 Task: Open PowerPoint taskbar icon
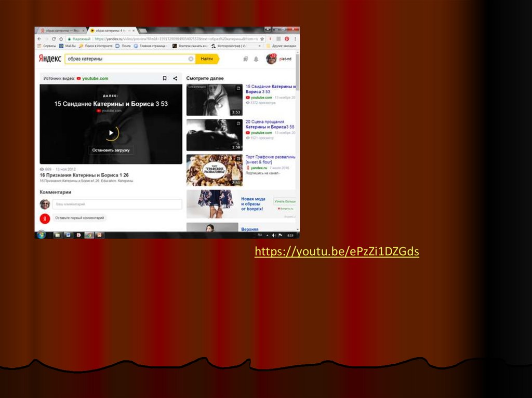click(99, 235)
